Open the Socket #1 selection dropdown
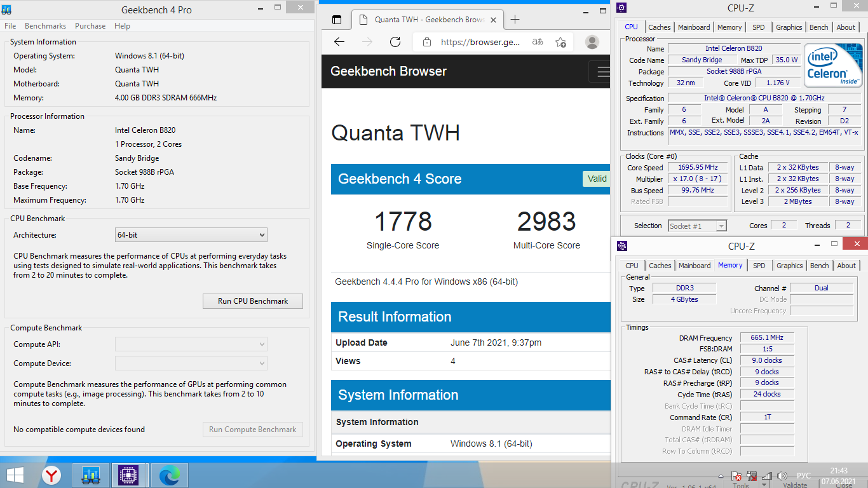 (x=697, y=226)
